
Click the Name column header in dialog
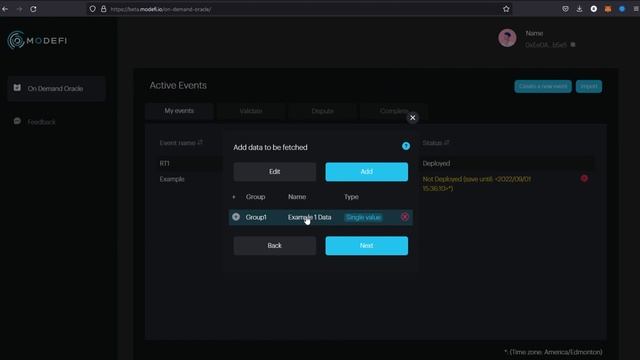pos(297,197)
